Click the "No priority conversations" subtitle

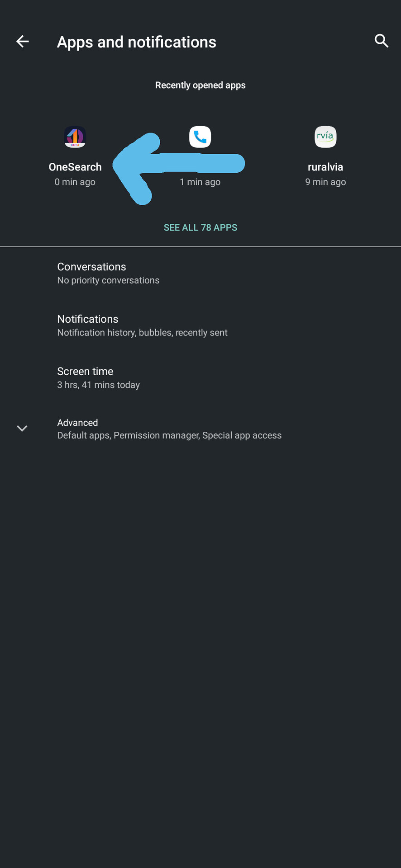click(x=108, y=280)
